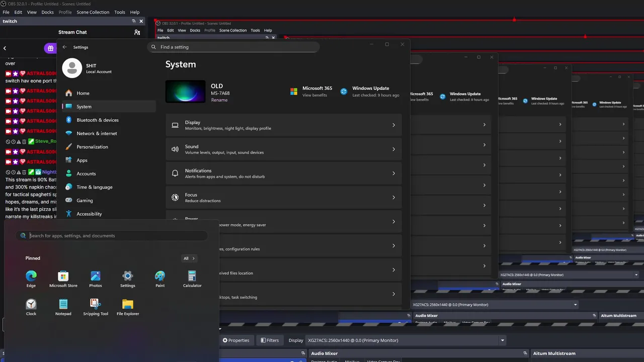The image size is (644, 362).
Task: Launch Notepad from pinned apps
Action: [x=63, y=307]
